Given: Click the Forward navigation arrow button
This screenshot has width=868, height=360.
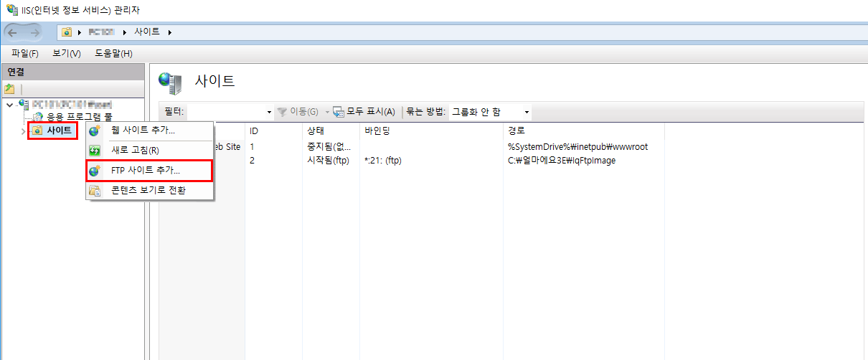Looking at the screenshot, I should tap(35, 32).
